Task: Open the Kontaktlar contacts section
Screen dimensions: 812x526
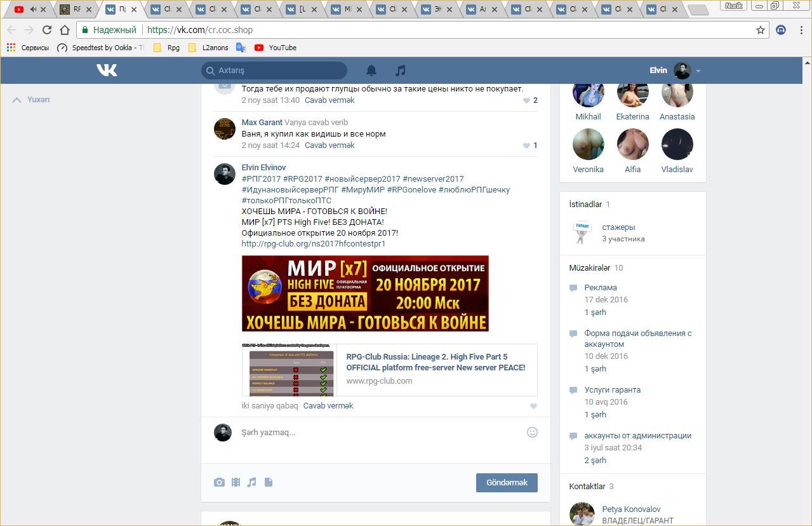Action: point(587,487)
